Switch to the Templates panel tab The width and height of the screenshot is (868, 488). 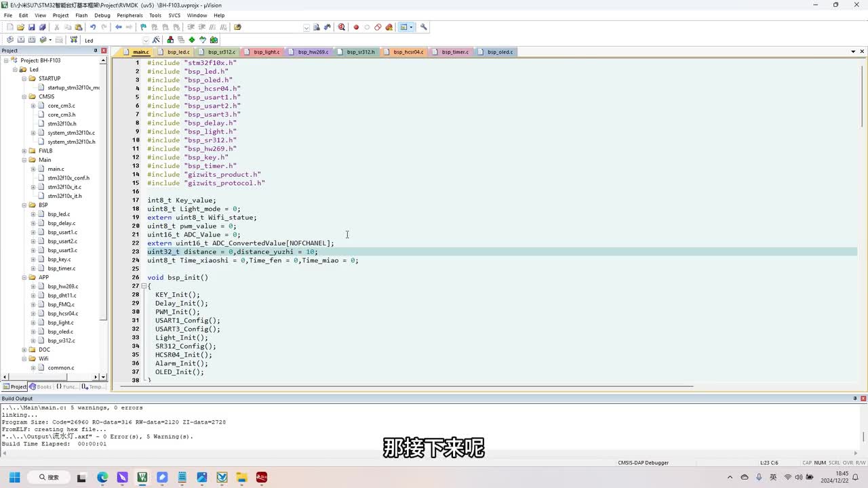point(94,386)
